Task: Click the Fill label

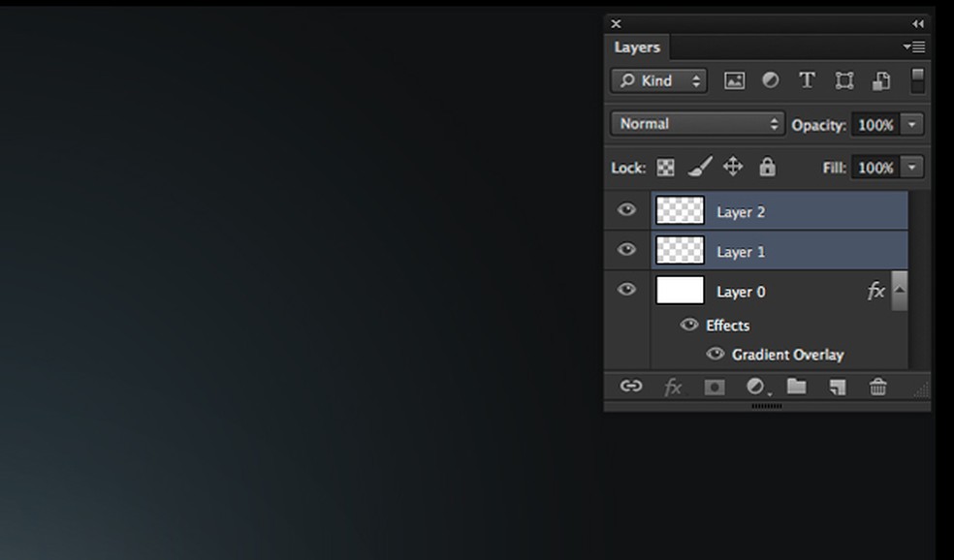Action: (x=834, y=168)
